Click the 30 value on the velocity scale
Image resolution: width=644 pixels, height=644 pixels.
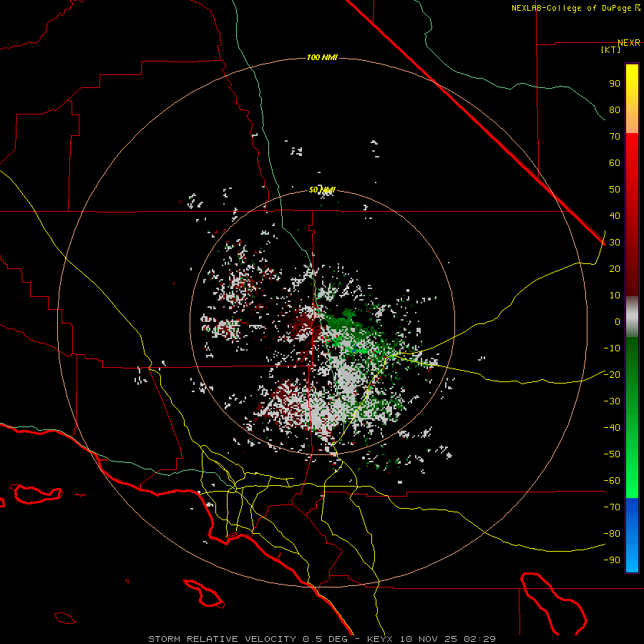pos(615,243)
